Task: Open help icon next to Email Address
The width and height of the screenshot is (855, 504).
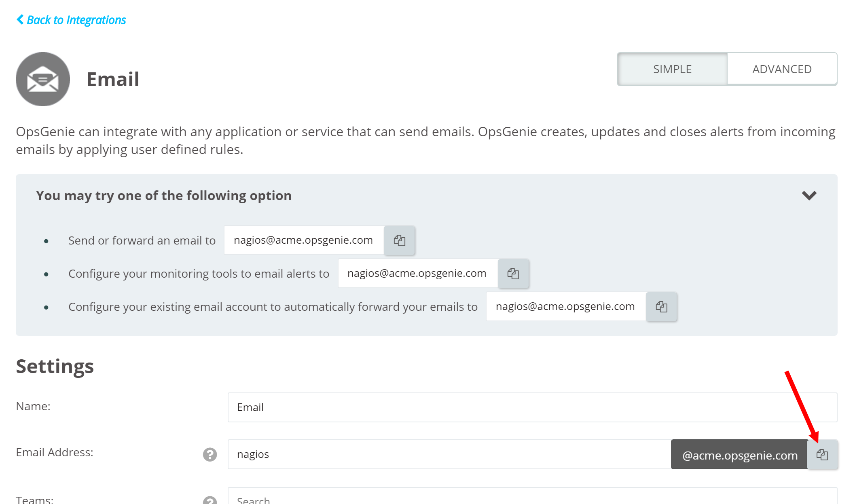Action: click(210, 454)
